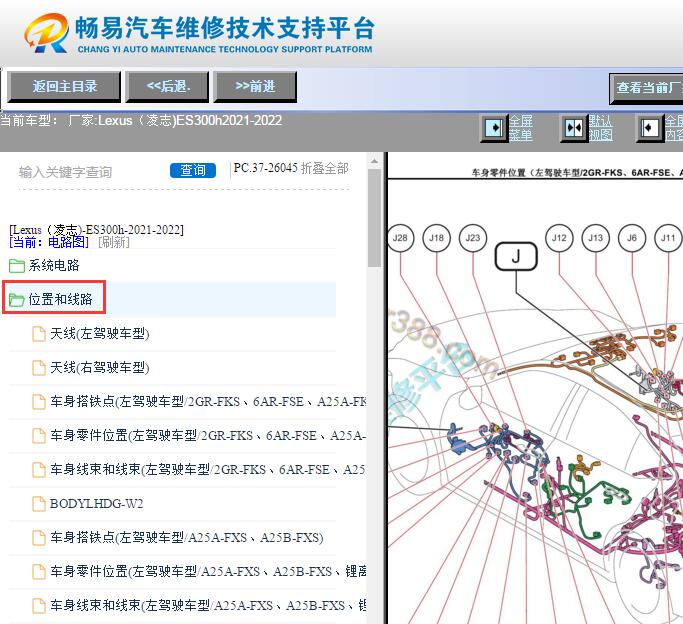
Task: Open 车身零件位置 A25A-FXS document
Action: (208, 571)
